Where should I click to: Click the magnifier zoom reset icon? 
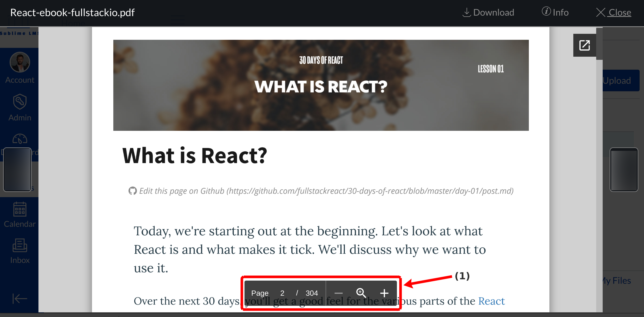tap(361, 293)
